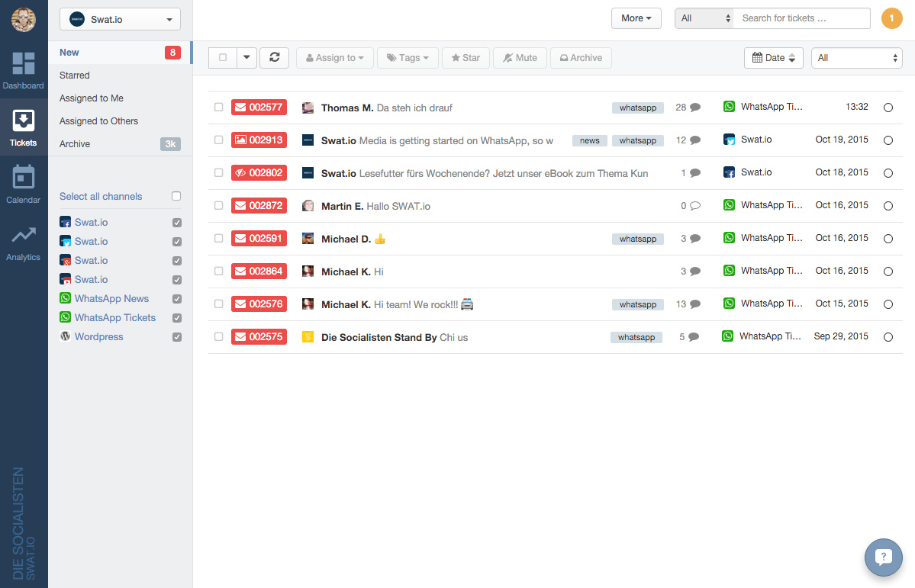Open the Starred tickets folder
915x588 pixels.
click(x=75, y=76)
